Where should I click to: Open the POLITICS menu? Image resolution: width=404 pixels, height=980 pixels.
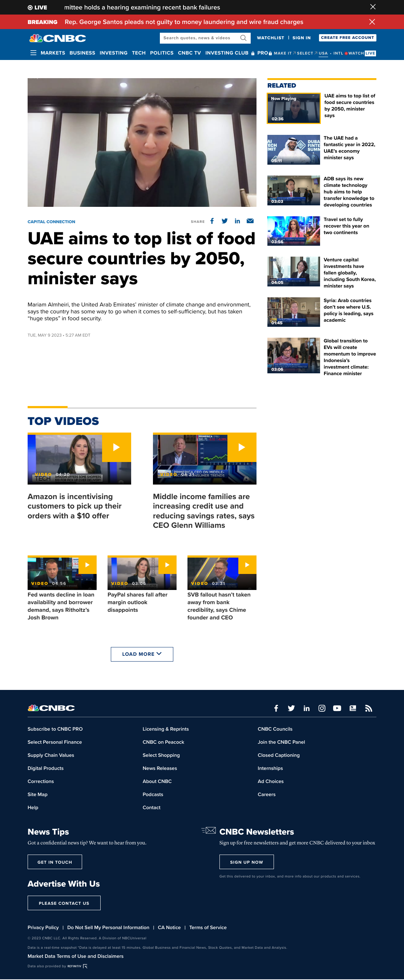point(162,53)
